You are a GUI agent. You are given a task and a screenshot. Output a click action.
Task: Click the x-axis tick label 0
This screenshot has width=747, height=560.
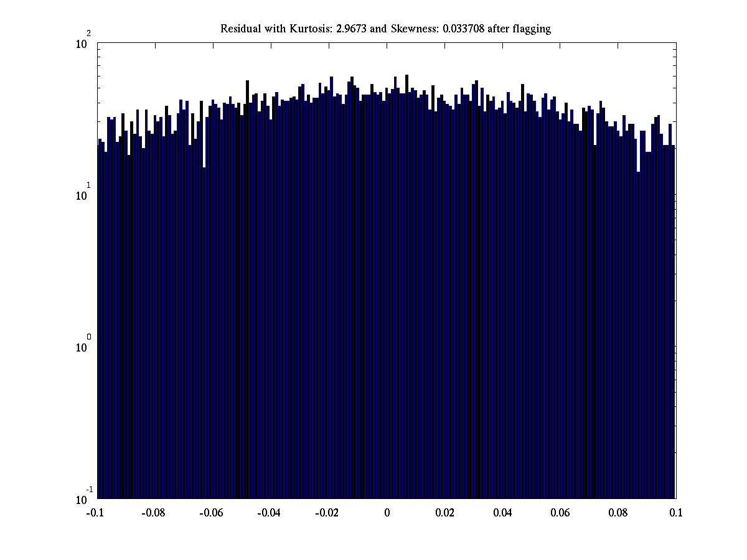tap(387, 513)
